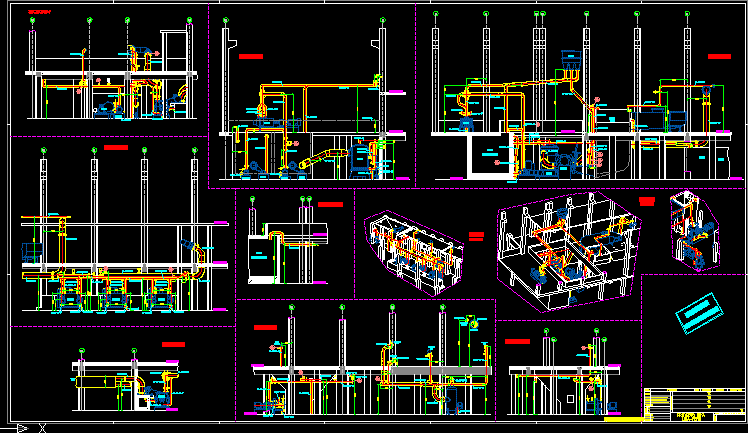The image size is (748, 433).
Task: Click the left isometric 3D model view
Action: [414, 252]
